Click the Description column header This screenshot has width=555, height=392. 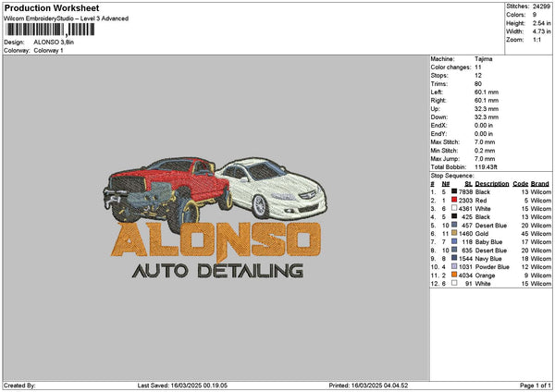[492, 183]
